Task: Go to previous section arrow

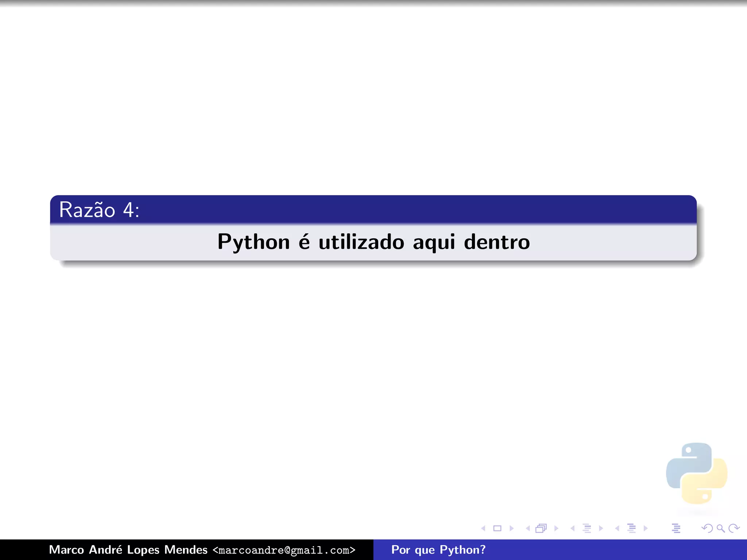Action: [x=617, y=528]
